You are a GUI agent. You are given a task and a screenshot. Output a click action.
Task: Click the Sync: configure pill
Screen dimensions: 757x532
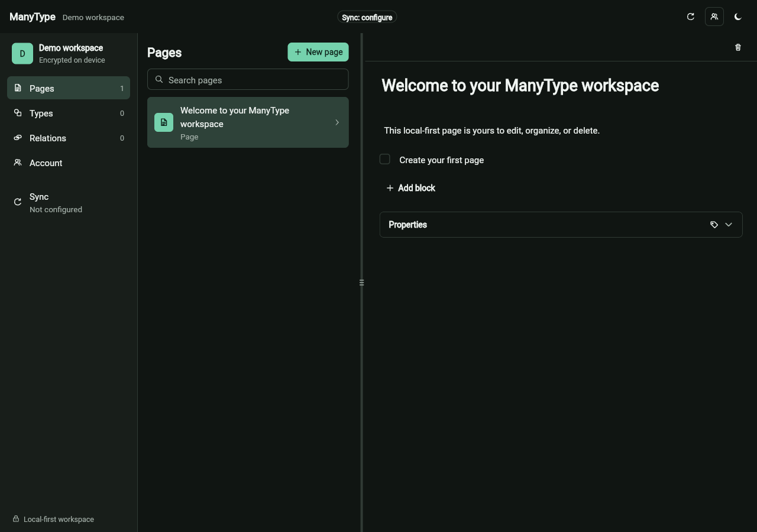click(x=367, y=17)
